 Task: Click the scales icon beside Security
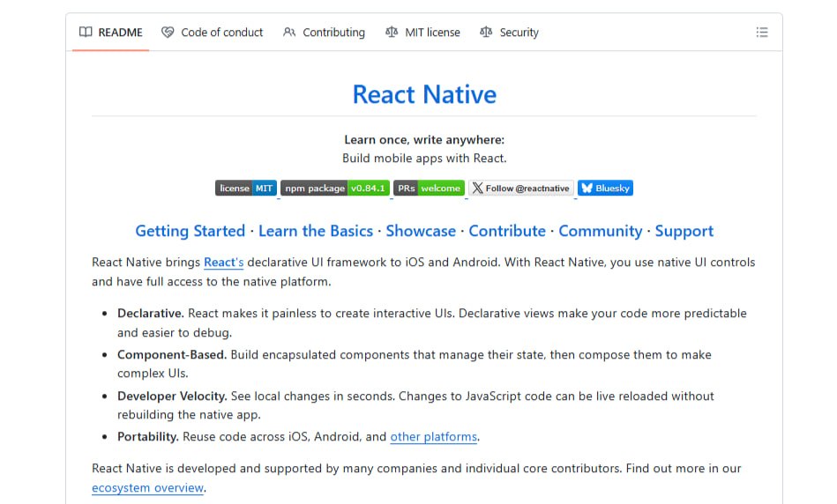pos(486,33)
